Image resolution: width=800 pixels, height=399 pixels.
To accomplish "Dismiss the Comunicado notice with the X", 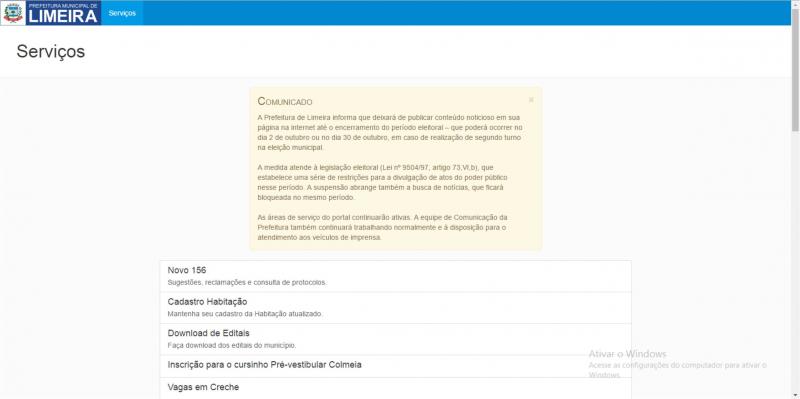I will tap(531, 100).
